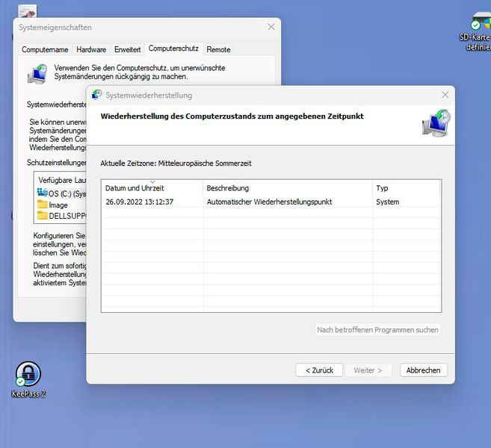The image size is (491, 448).
Task: Open the KeePass 2 desktop shortcut
Action: click(x=28, y=379)
